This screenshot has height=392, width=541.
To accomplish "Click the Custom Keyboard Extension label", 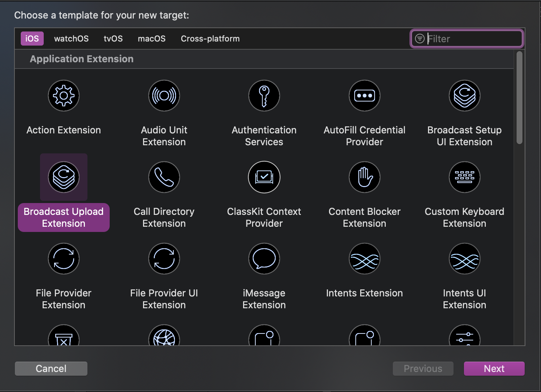I will pos(465,217).
